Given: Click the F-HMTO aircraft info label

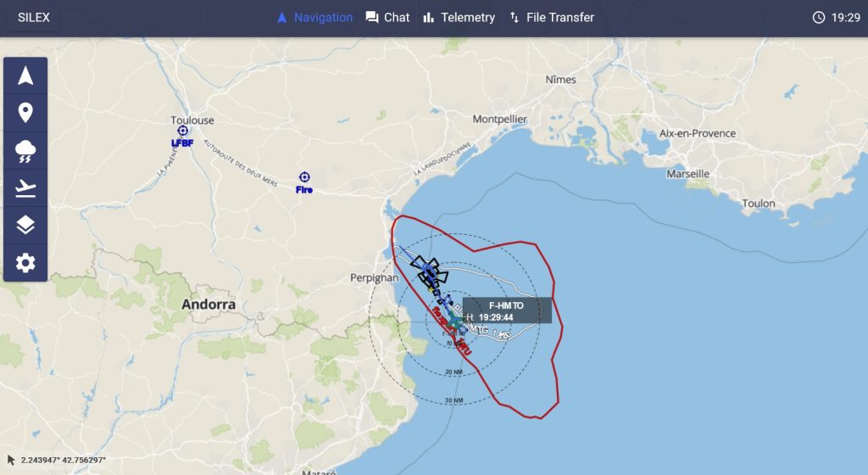Looking at the screenshot, I should coord(507,310).
